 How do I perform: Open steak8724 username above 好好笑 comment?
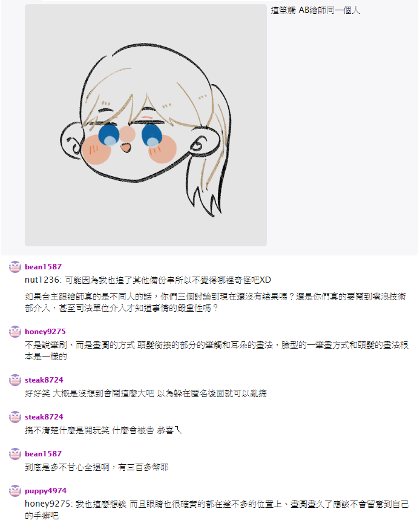[44, 380]
